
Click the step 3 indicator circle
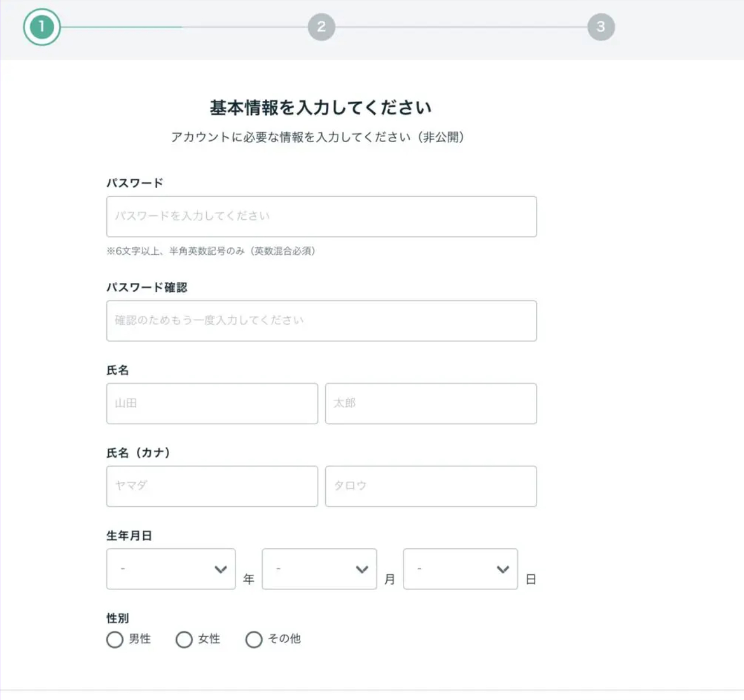coord(601,28)
